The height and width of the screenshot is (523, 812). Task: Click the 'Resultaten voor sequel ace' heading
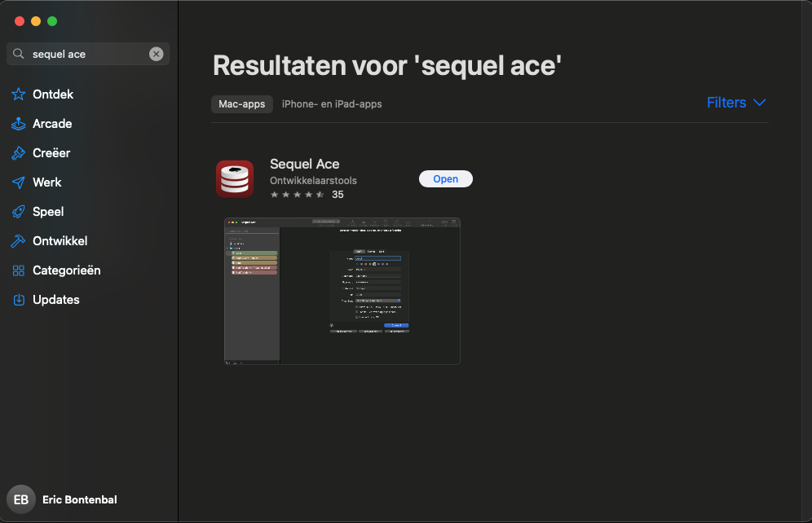pos(387,66)
